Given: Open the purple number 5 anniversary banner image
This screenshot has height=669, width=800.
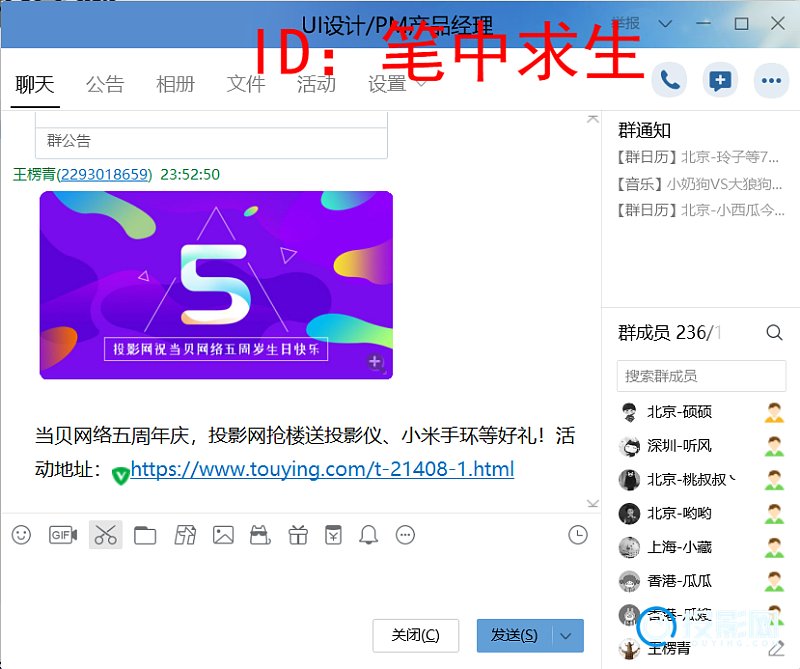Looking at the screenshot, I should (x=216, y=285).
